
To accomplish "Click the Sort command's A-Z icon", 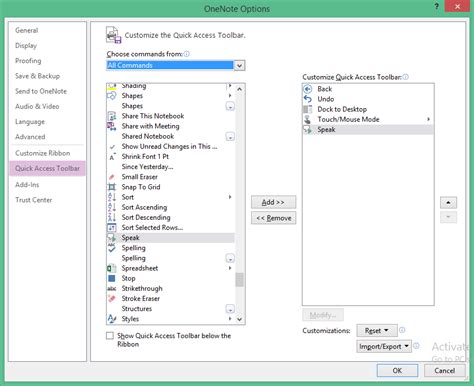I will point(112,197).
